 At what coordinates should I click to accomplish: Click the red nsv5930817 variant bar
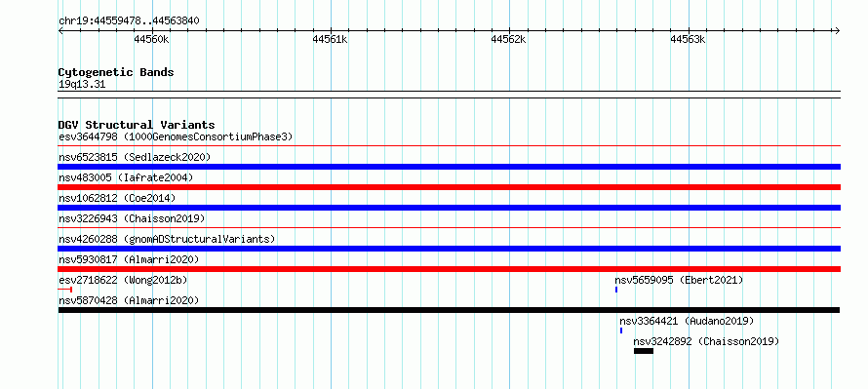pos(450,269)
